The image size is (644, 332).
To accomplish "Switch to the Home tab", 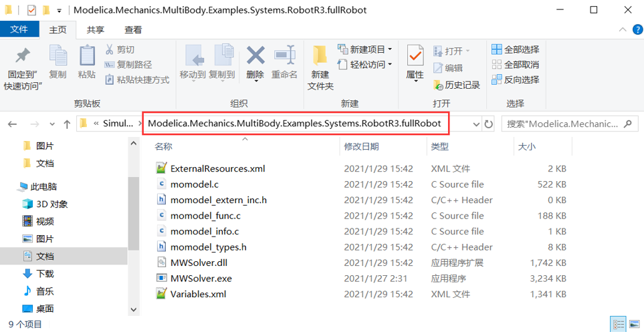I will click(x=58, y=29).
